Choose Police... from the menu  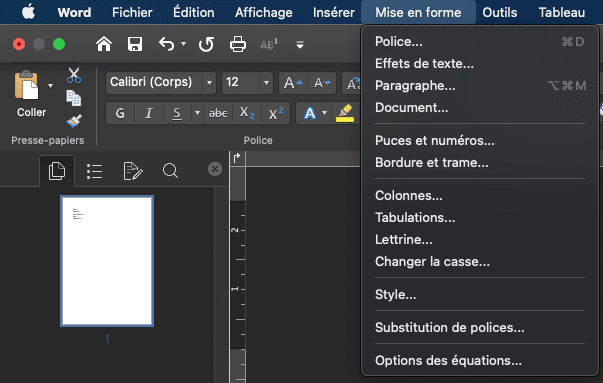click(x=480, y=42)
